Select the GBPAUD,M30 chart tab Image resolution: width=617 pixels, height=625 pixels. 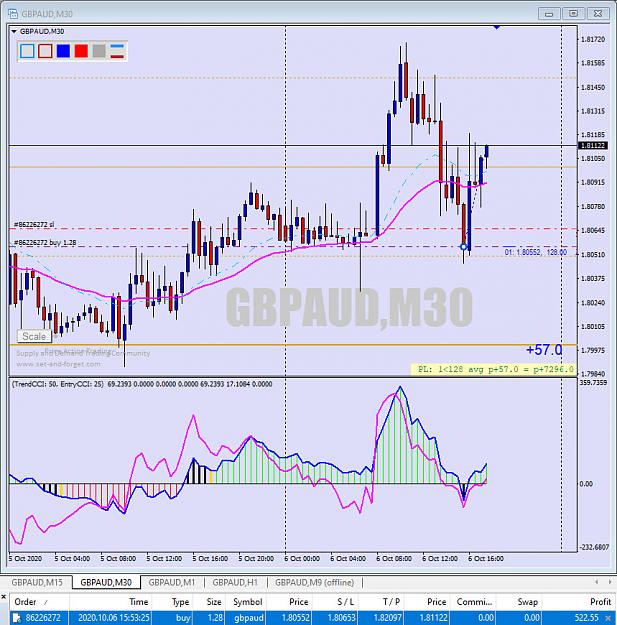106,582
